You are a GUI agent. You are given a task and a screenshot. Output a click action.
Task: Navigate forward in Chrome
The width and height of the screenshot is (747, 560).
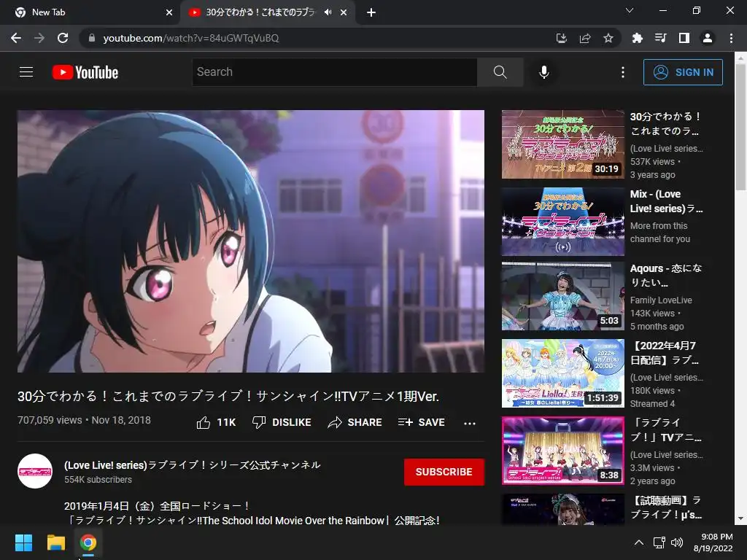tap(39, 38)
